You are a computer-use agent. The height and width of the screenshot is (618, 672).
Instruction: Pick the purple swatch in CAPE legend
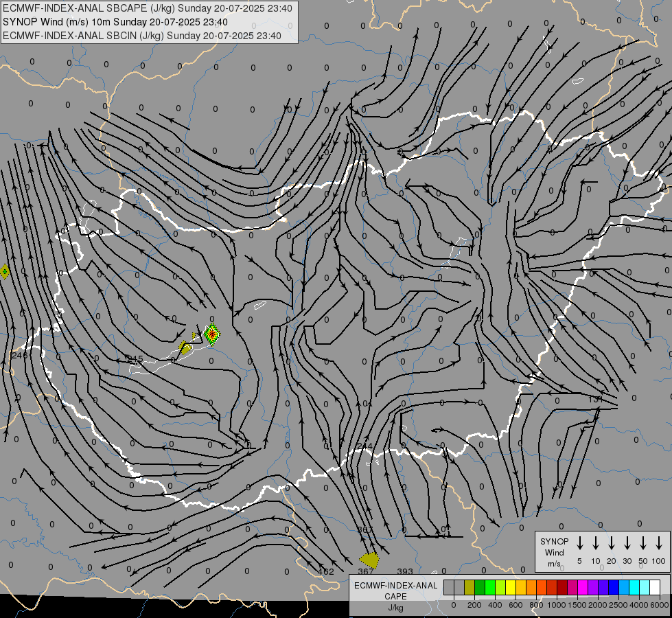[592, 588]
